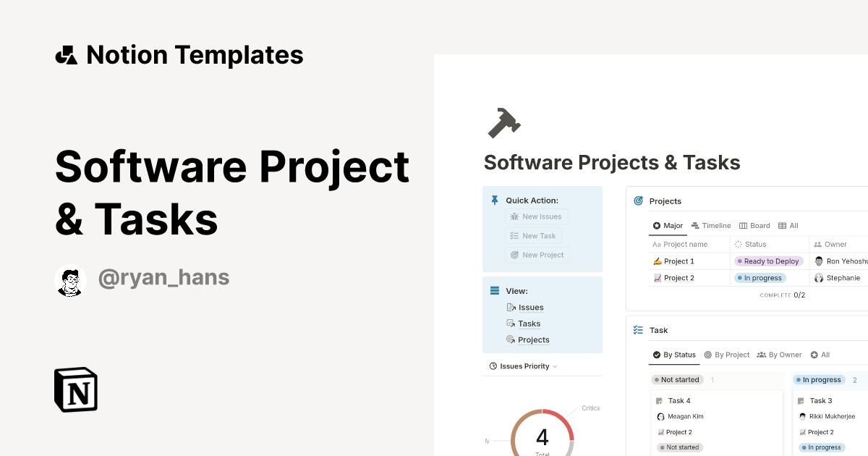Click the menu icon next to View heading
868x456 pixels.
[495, 290]
